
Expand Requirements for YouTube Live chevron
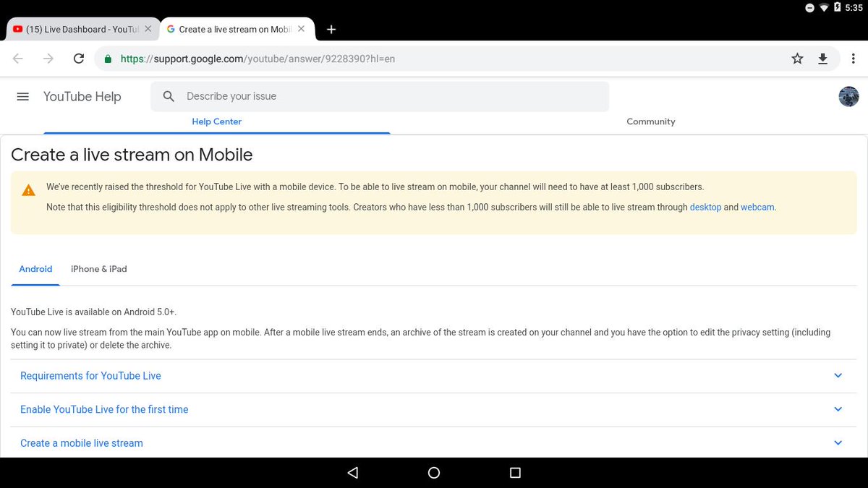tap(838, 376)
